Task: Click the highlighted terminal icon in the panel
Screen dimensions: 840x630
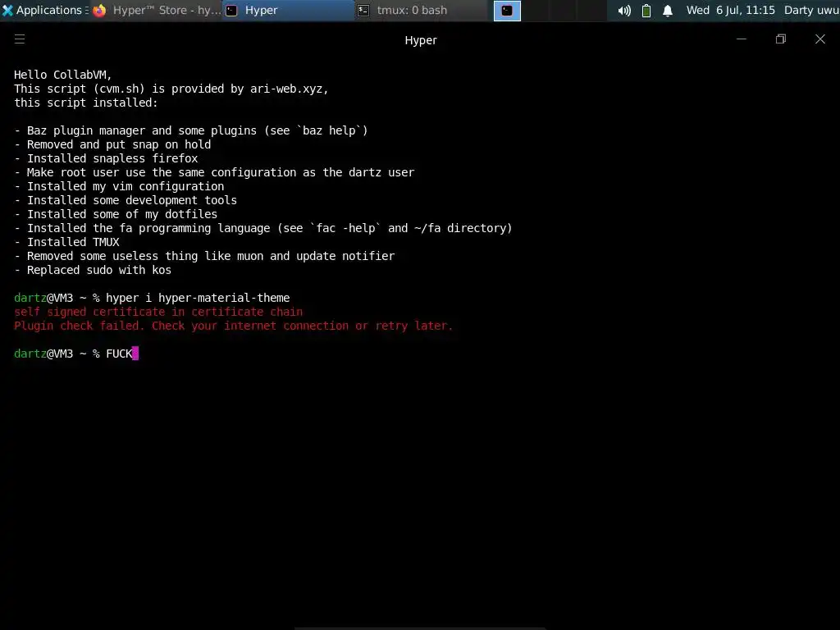Action: 507,11
